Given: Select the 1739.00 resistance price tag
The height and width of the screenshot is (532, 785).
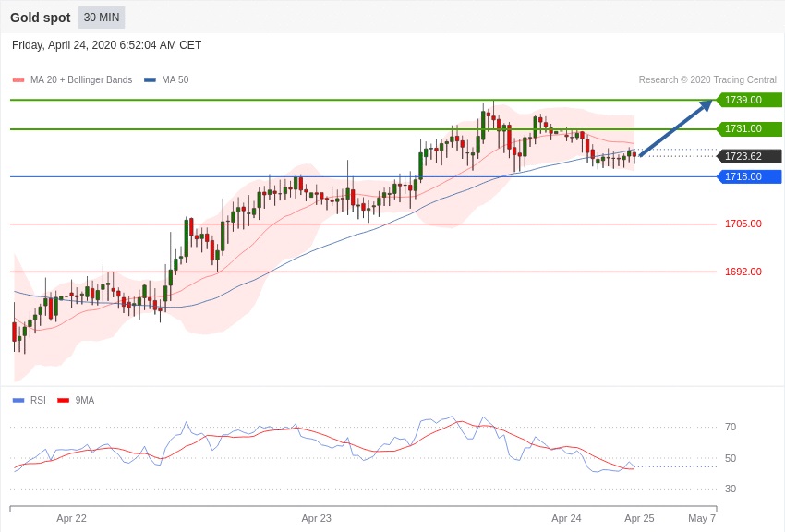Looking at the screenshot, I should [750, 100].
